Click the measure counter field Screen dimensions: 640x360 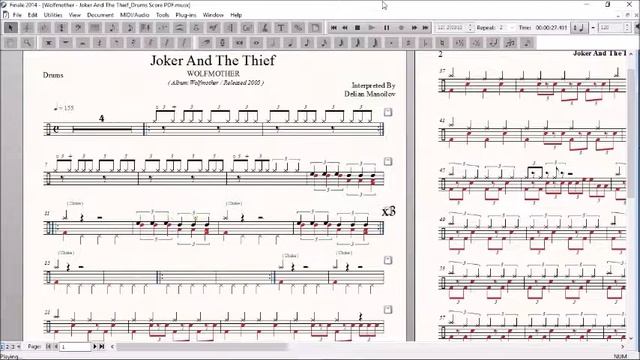click(x=450, y=28)
